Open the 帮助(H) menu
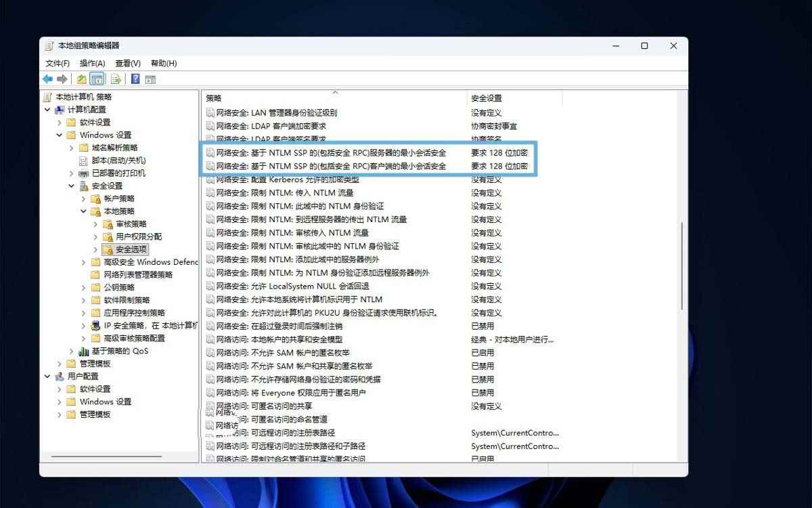The image size is (812, 508). point(164,63)
